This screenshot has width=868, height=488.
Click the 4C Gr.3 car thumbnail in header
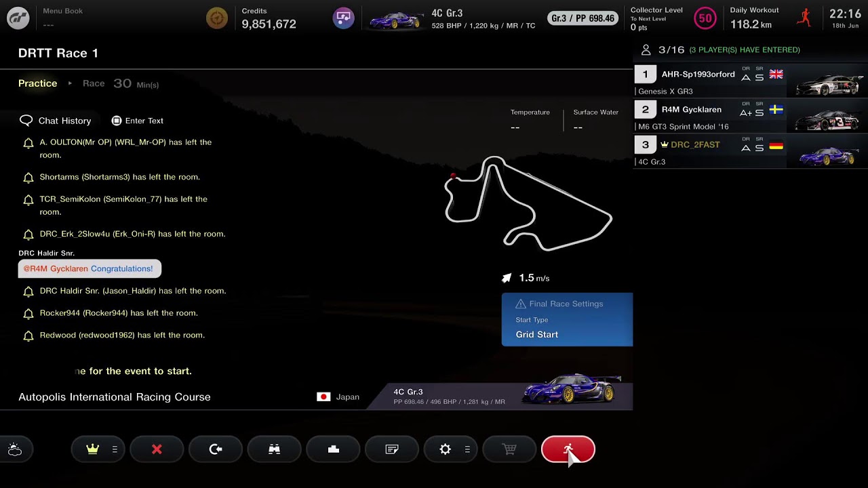[x=395, y=20]
